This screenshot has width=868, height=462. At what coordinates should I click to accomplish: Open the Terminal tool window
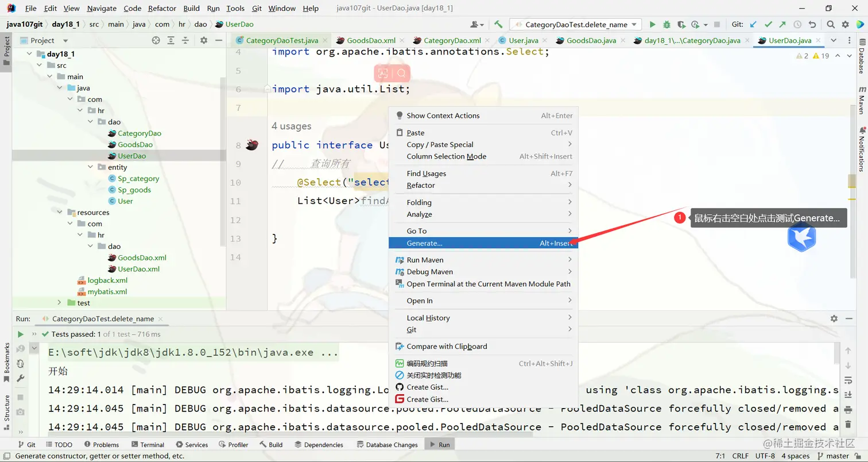(x=148, y=445)
